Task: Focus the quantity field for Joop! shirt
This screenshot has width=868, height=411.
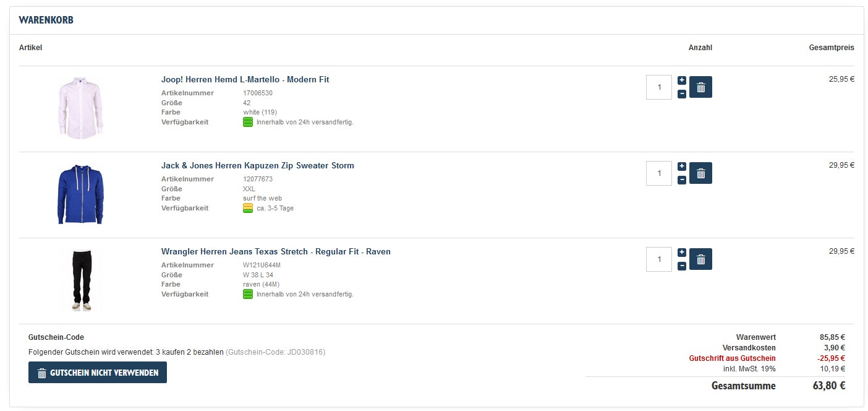Action: coord(659,87)
